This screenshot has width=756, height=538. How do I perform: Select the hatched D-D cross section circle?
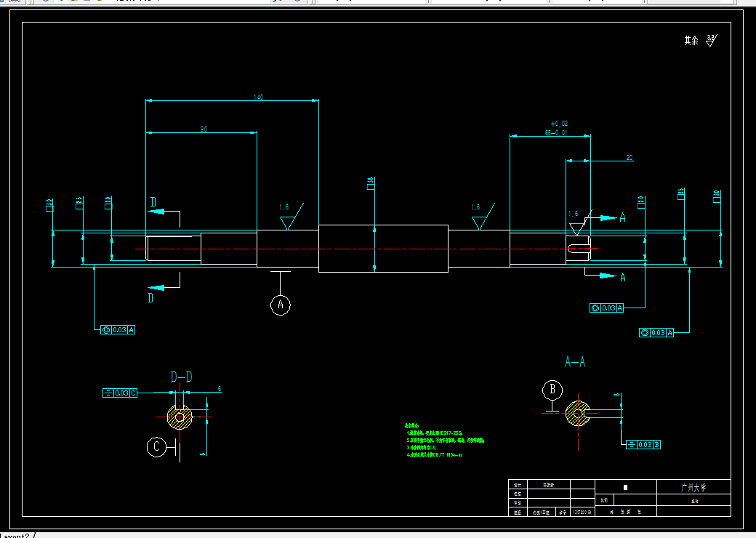[x=180, y=417]
